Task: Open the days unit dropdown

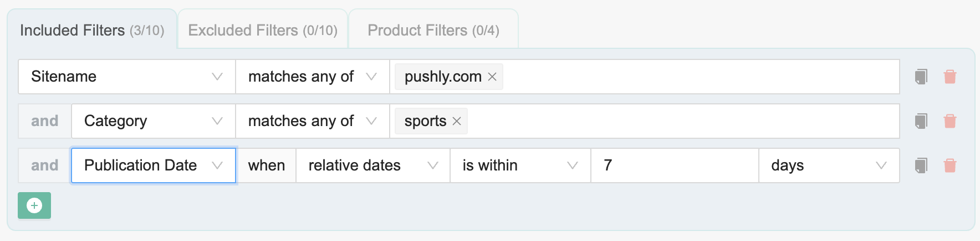Action: coord(828,165)
